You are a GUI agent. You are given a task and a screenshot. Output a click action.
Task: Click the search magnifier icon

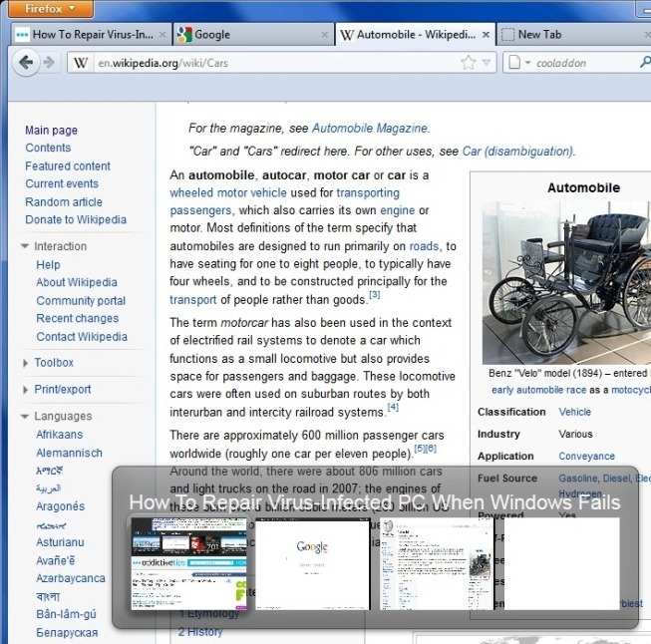645,63
